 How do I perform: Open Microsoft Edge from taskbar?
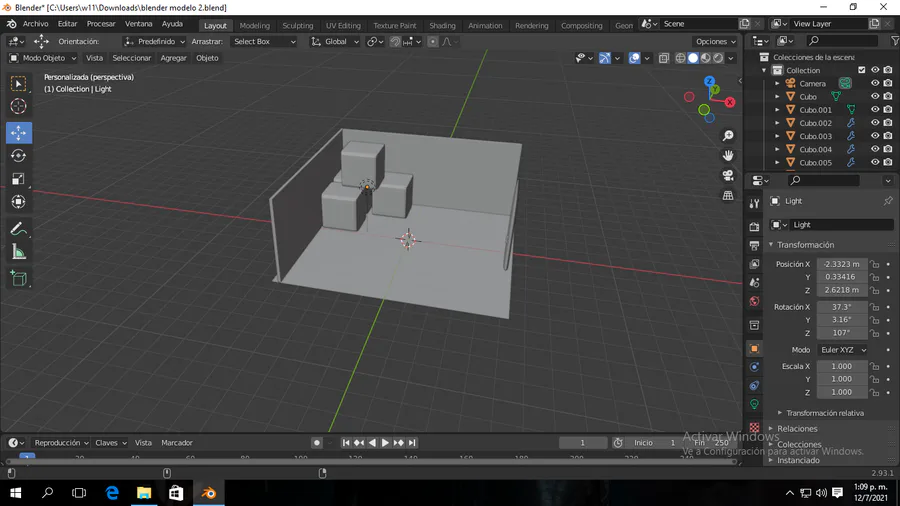pyautogui.click(x=112, y=493)
